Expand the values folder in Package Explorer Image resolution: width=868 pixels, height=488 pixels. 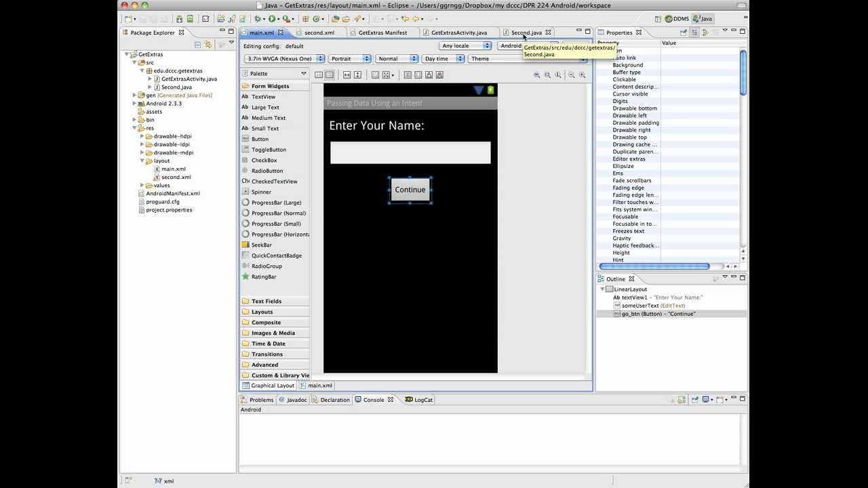pyautogui.click(x=142, y=185)
